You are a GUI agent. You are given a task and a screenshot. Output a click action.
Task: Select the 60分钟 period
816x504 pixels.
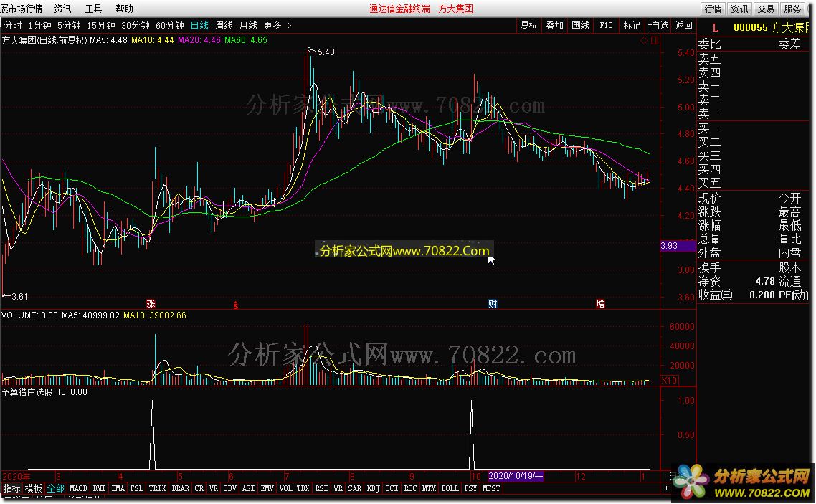[x=170, y=25]
